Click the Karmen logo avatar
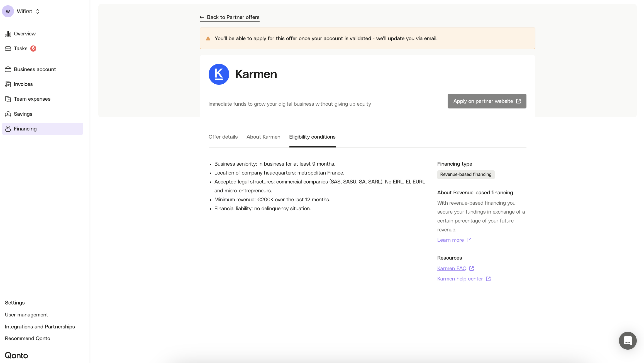 pos(219,74)
